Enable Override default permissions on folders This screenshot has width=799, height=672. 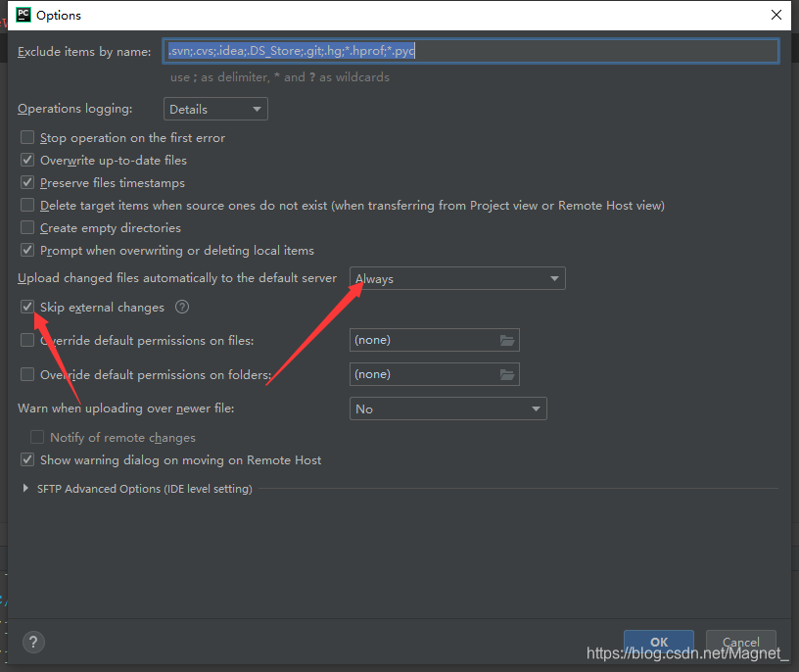[27, 375]
